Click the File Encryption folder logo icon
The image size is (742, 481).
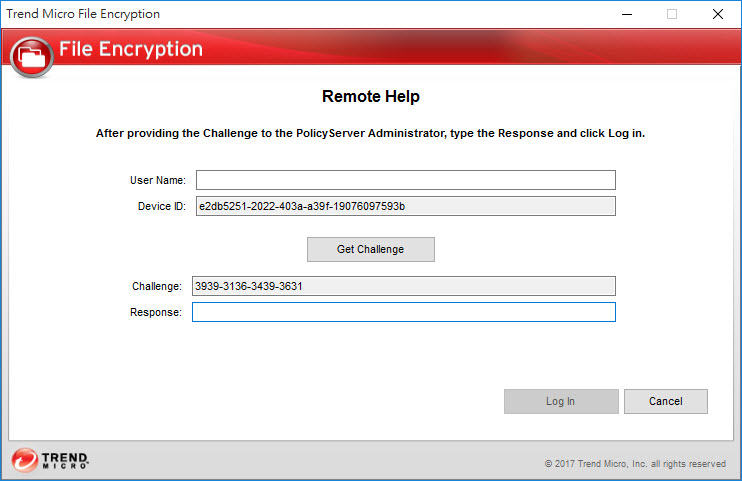click(33, 55)
